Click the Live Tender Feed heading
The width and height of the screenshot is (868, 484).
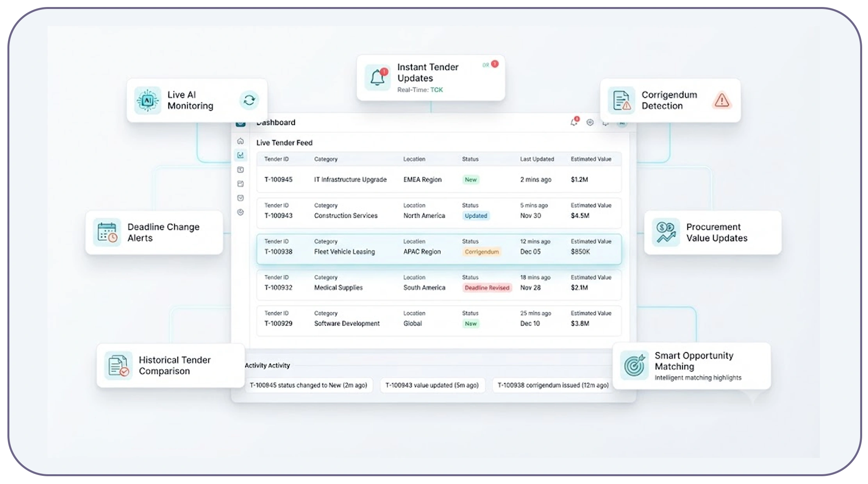(284, 143)
